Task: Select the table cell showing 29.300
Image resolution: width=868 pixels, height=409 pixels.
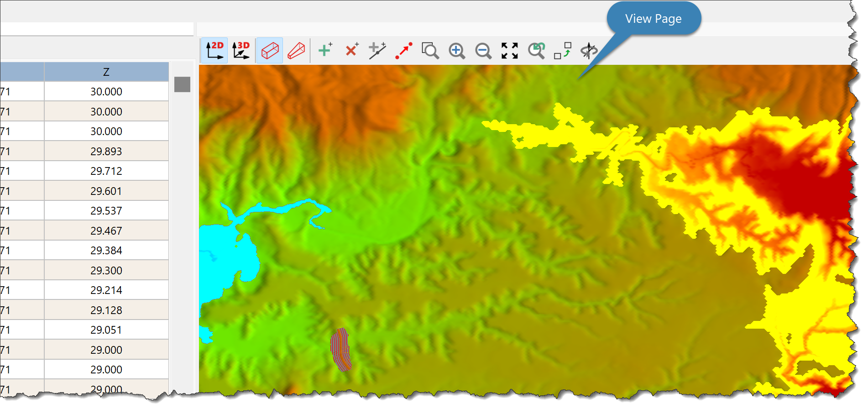Action: (106, 270)
